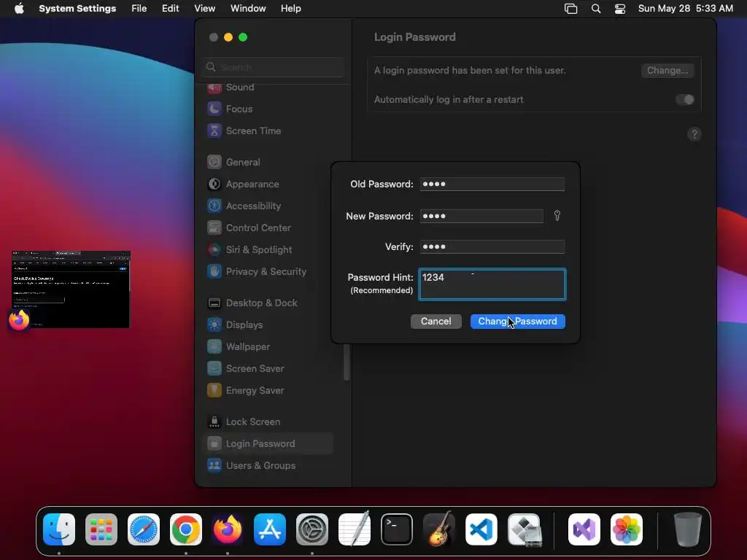Click the help question mark button
This screenshot has width=747, height=560.
[x=694, y=134]
